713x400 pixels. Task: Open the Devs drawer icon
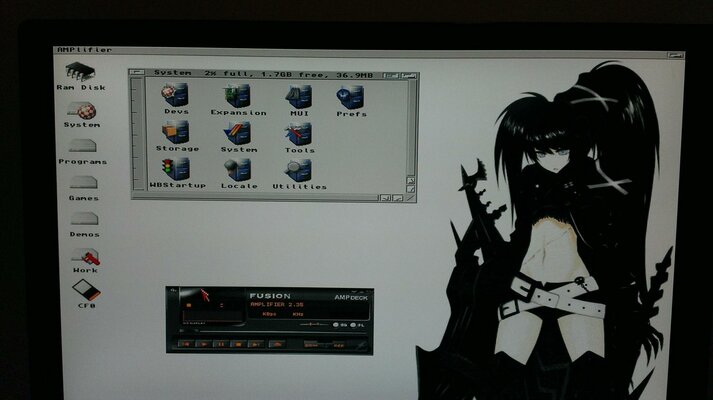click(x=176, y=96)
